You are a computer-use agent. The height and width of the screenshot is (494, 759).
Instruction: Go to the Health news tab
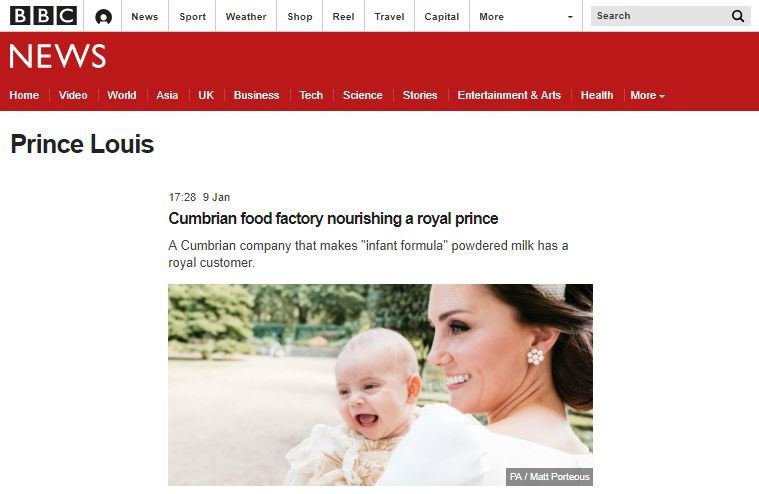(596, 95)
